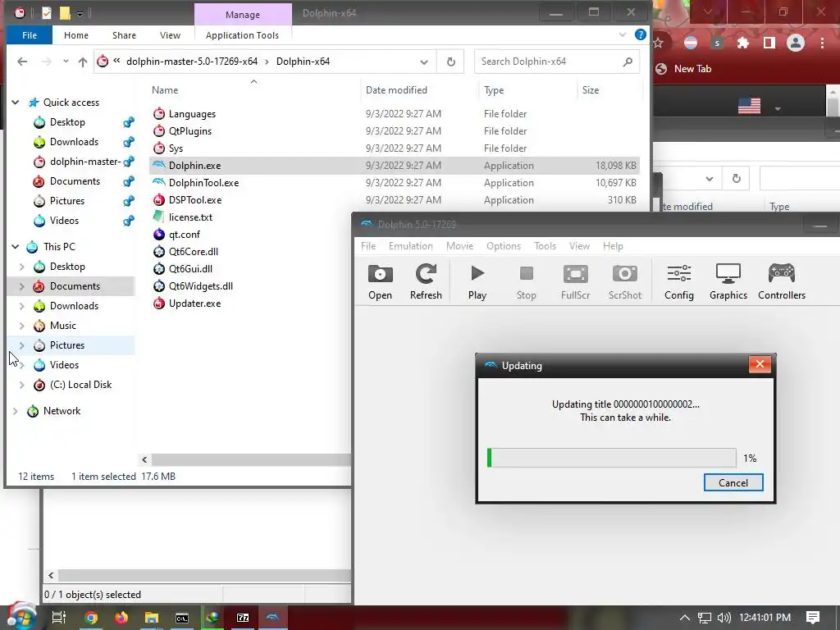Expand Downloads under This PC
Viewport: 840px width, 630px height.
22,306
